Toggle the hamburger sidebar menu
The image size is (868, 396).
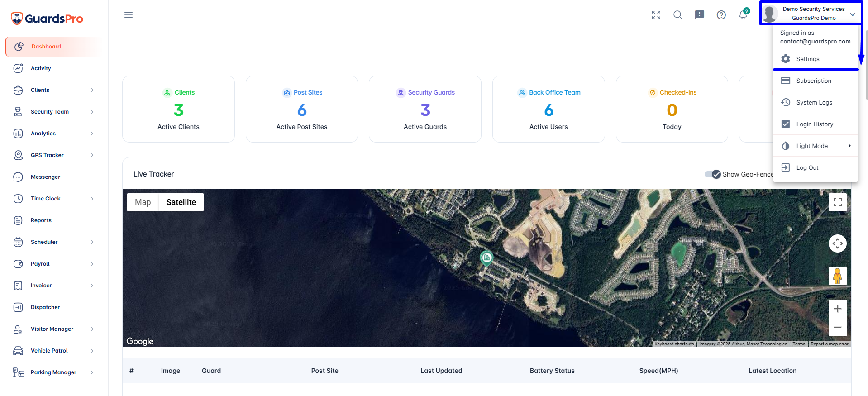coord(129,15)
